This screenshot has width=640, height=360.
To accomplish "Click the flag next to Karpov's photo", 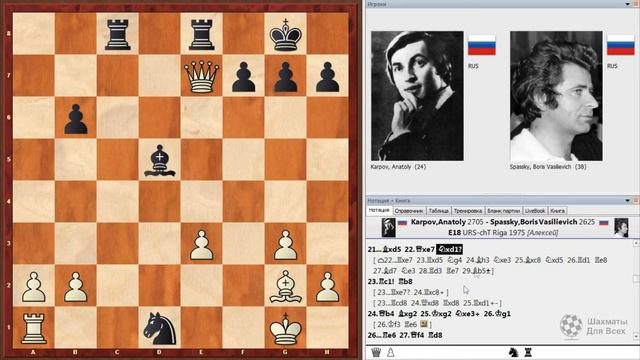I will (x=482, y=45).
